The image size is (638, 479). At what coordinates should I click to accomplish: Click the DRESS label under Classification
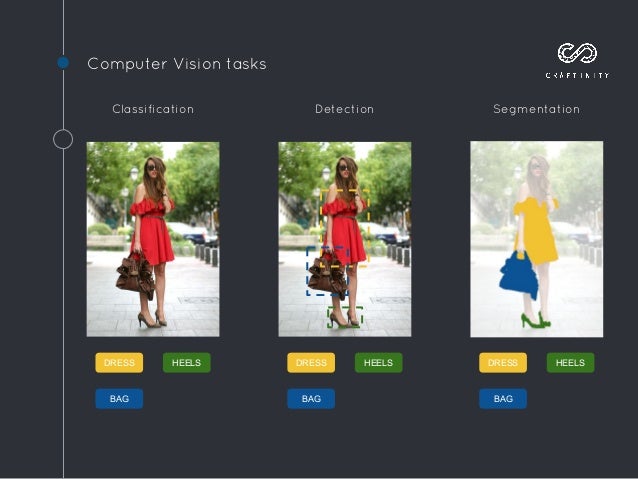(119, 363)
